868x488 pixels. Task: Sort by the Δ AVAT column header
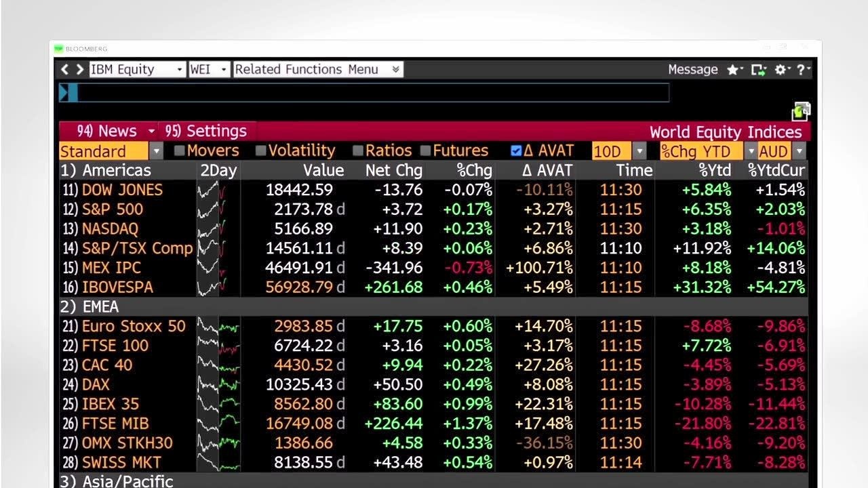pyautogui.click(x=547, y=171)
